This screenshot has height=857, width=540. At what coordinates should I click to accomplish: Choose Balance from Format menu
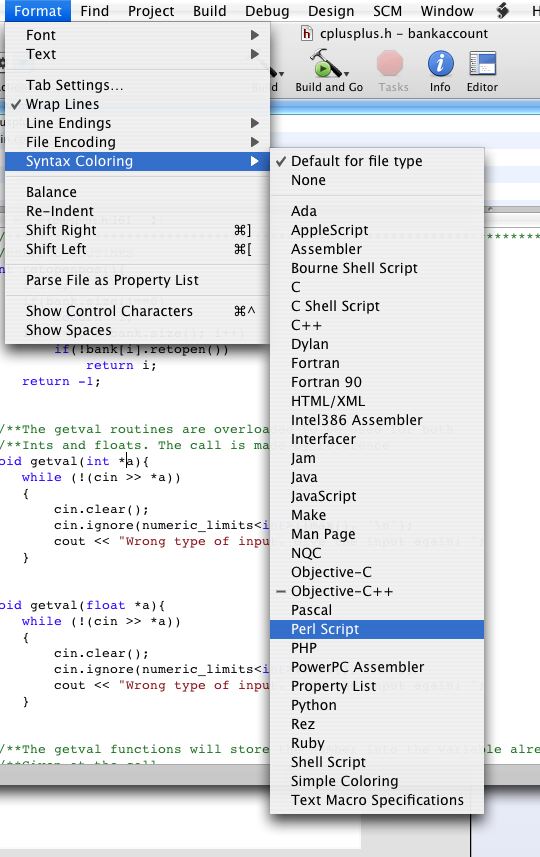[x=137, y=192]
